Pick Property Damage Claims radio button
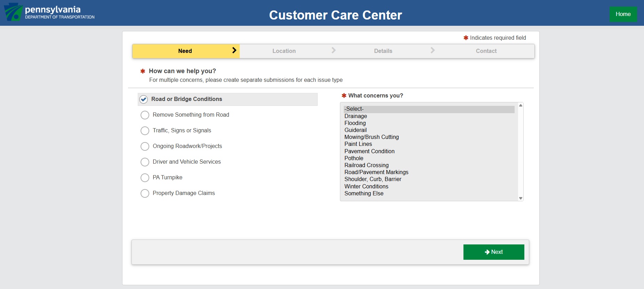644x289 pixels. point(145,193)
